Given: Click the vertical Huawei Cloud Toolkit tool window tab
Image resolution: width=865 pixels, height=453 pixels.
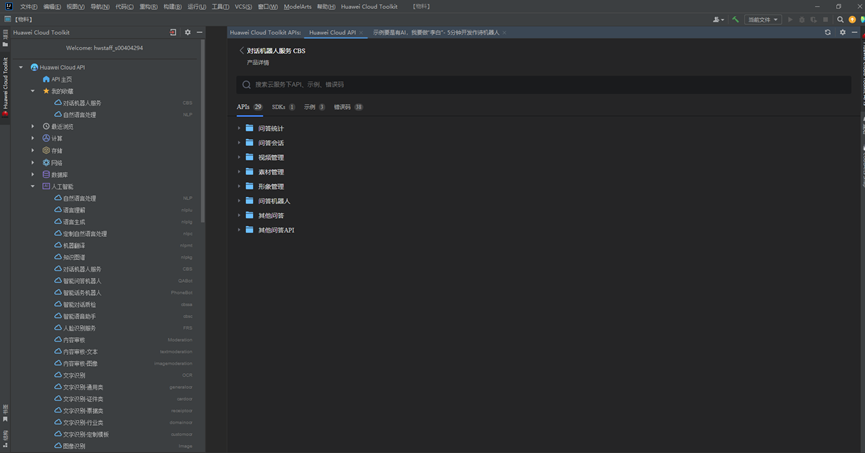Looking at the screenshot, I should coord(5,87).
